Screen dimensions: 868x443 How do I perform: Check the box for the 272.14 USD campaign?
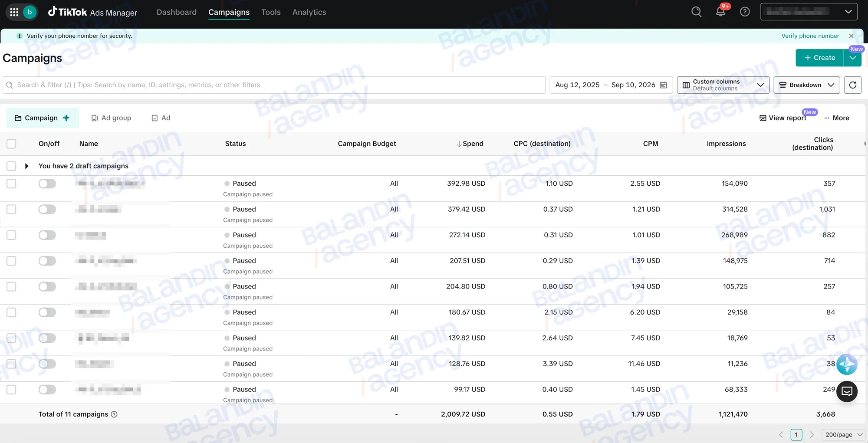coord(11,235)
